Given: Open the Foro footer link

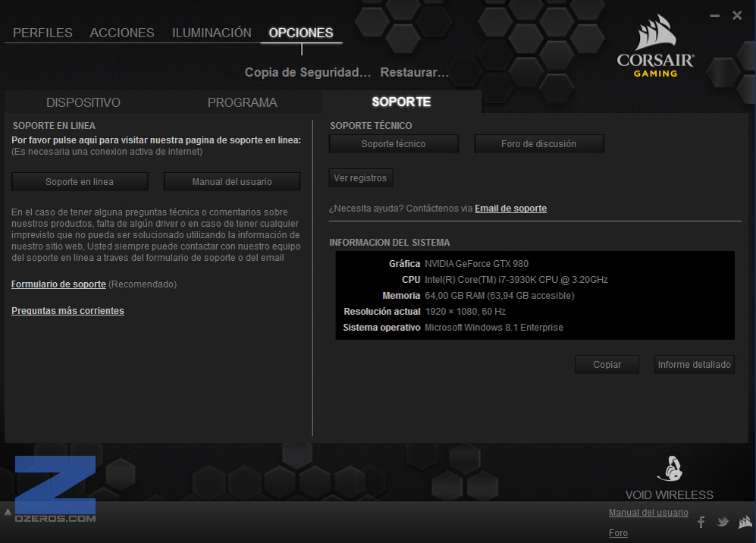Looking at the screenshot, I should (618, 533).
